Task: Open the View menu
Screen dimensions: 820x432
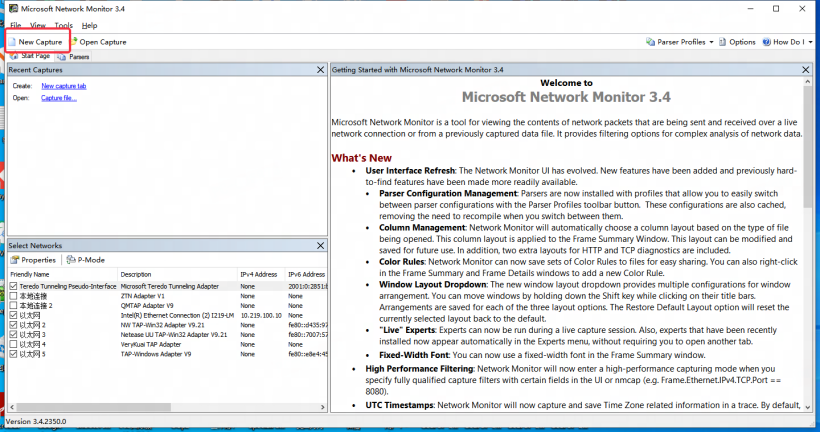Action: coord(38,25)
